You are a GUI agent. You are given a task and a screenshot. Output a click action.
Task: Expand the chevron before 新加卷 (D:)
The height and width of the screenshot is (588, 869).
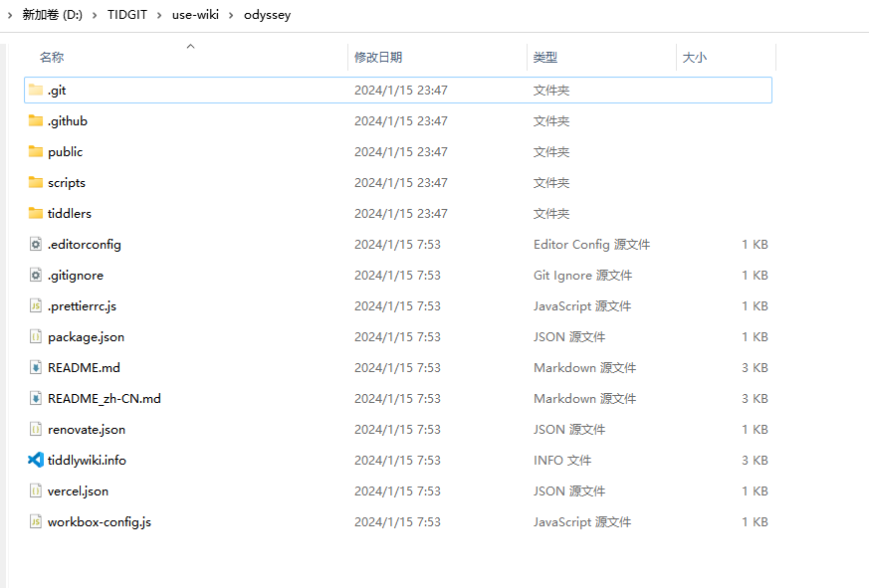tap(9, 15)
